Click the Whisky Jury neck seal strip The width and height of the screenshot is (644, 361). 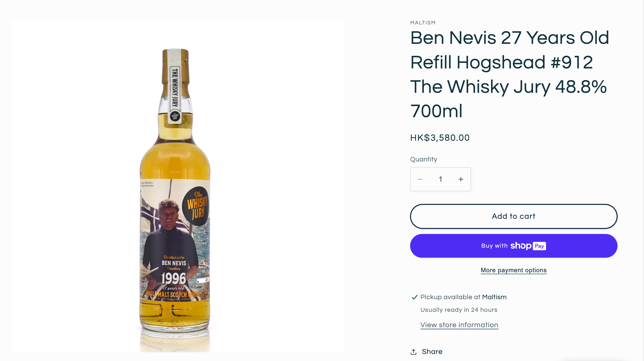point(175,87)
